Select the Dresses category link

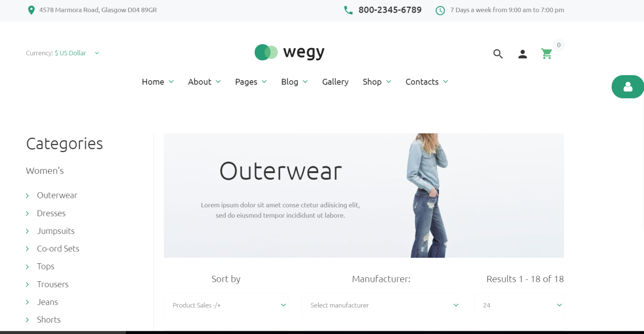(x=51, y=213)
